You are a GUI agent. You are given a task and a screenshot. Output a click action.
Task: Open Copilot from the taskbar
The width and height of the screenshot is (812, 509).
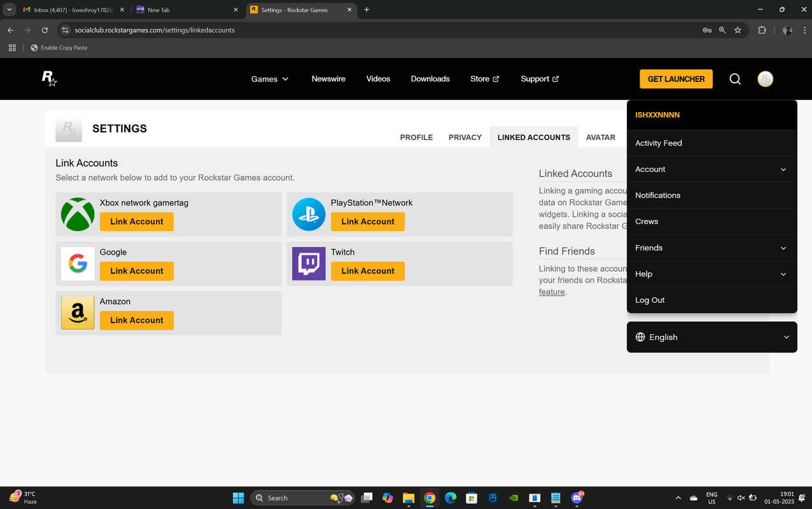pos(388,498)
